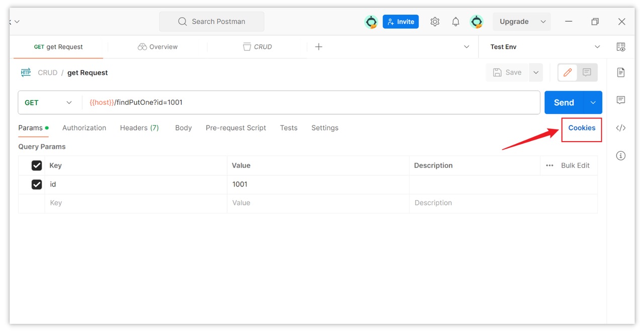644x332 pixels.
Task: Open the Upgrade dropdown arrow
Action: coord(543,22)
